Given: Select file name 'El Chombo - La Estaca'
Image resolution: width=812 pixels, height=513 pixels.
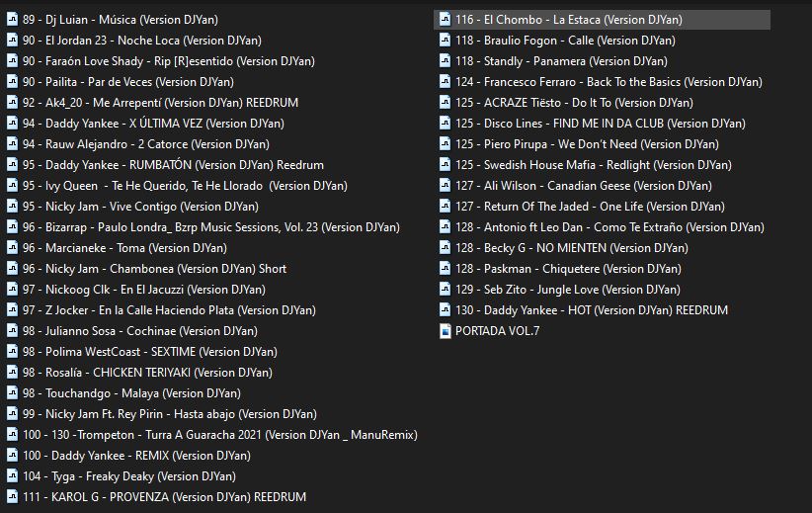Looking at the screenshot, I should pos(569,19).
